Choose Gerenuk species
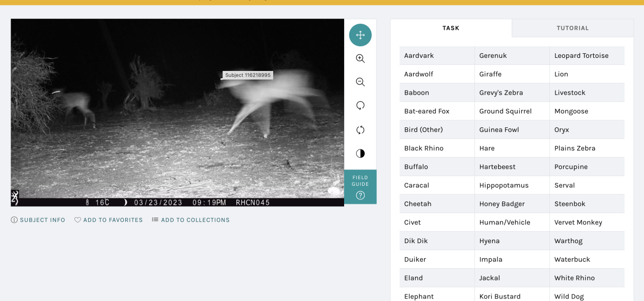 (x=512, y=56)
